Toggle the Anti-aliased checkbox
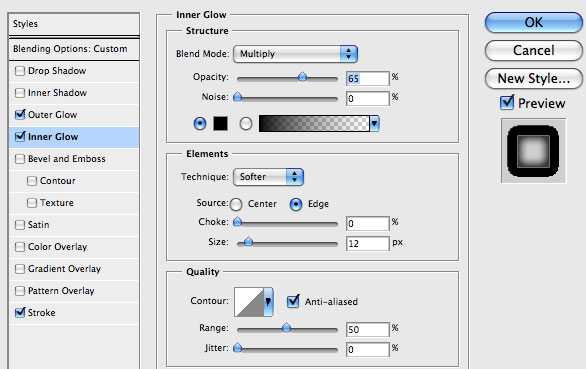586x369 pixels. [293, 301]
